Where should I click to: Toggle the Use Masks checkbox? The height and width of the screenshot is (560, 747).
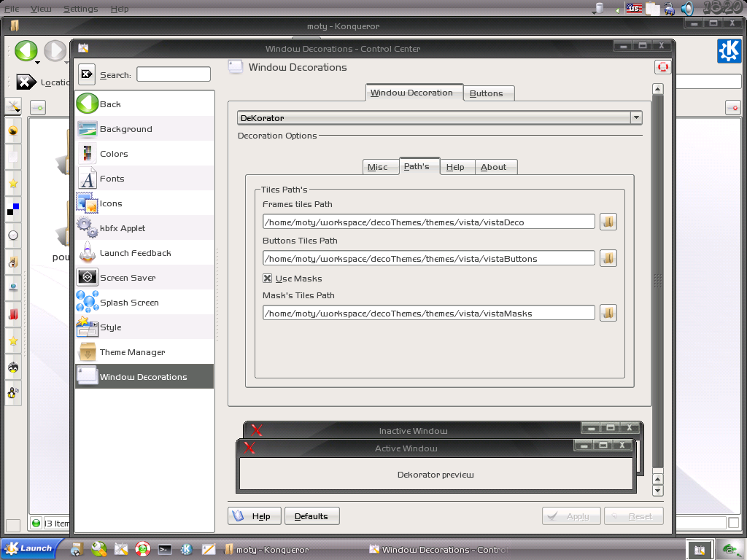coord(267,278)
